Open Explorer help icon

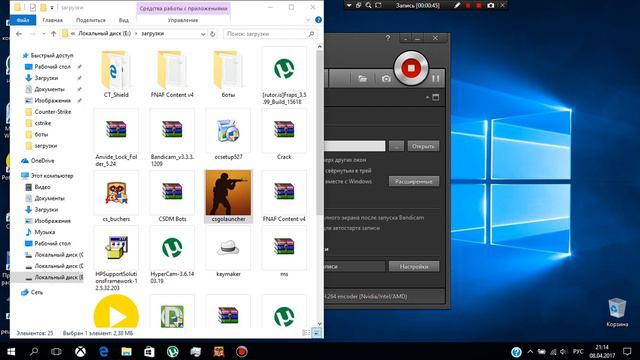(318, 20)
